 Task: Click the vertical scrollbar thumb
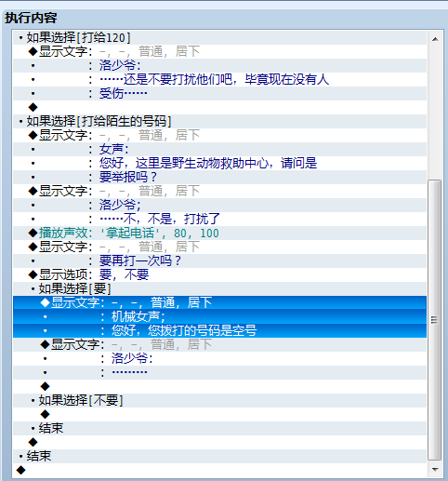pyautogui.click(x=435, y=320)
